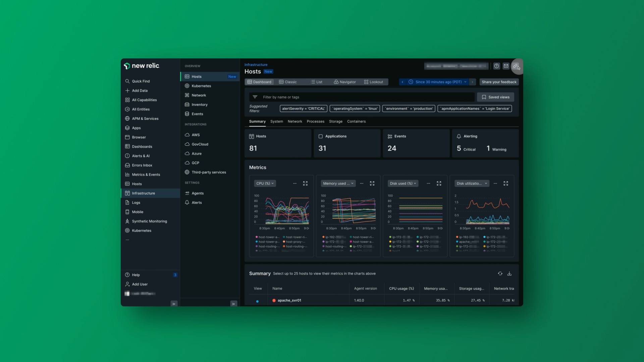Collapse the main navigation sidebar
The width and height of the screenshot is (644, 362).
pyautogui.click(x=174, y=304)
